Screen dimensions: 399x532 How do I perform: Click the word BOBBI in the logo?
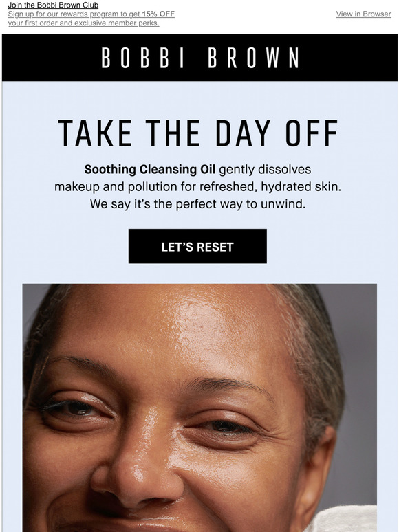[x=142, y=58]
